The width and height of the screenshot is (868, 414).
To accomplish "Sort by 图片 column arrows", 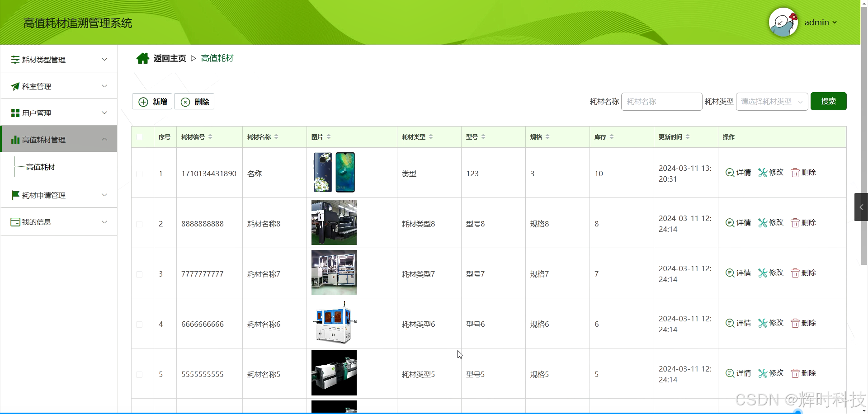I will click(329, 137).
